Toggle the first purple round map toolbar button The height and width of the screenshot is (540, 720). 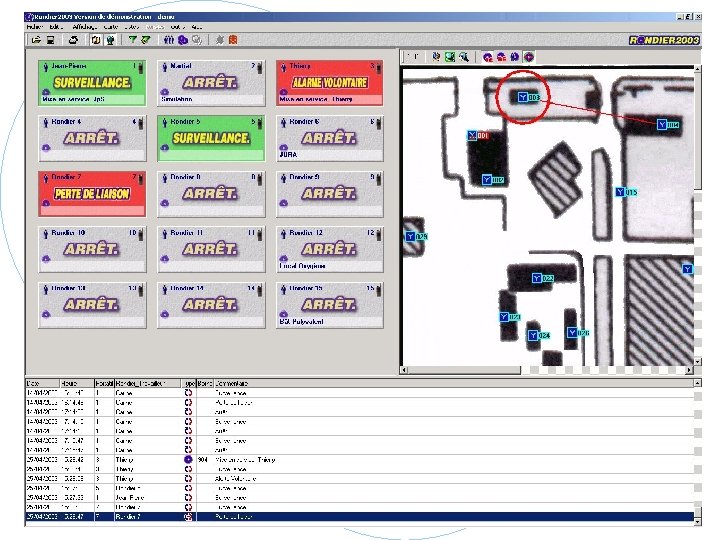487,57
